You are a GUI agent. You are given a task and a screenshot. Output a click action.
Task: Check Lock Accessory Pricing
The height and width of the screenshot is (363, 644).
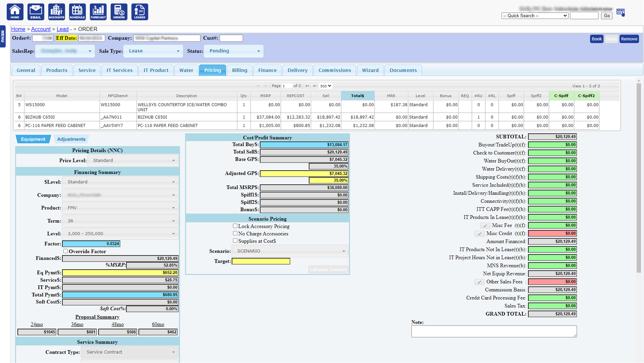pyautogui.click(x=235, y=226)
